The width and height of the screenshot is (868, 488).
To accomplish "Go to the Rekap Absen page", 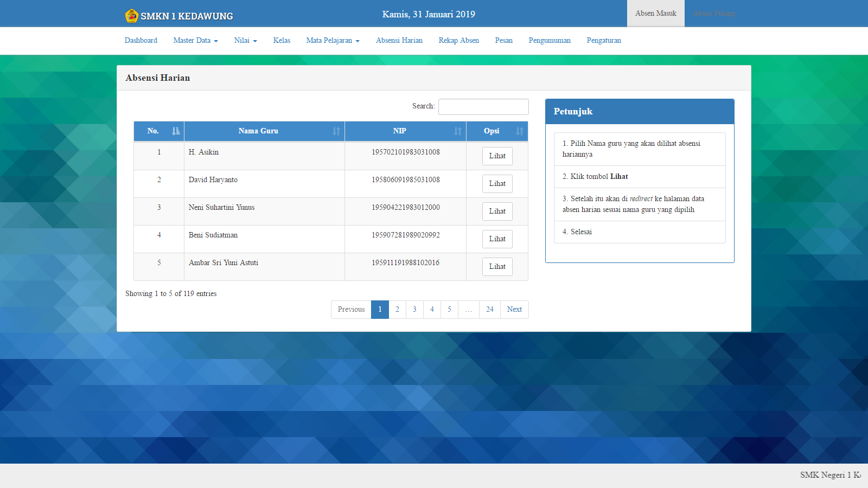I will coord(458,40).
